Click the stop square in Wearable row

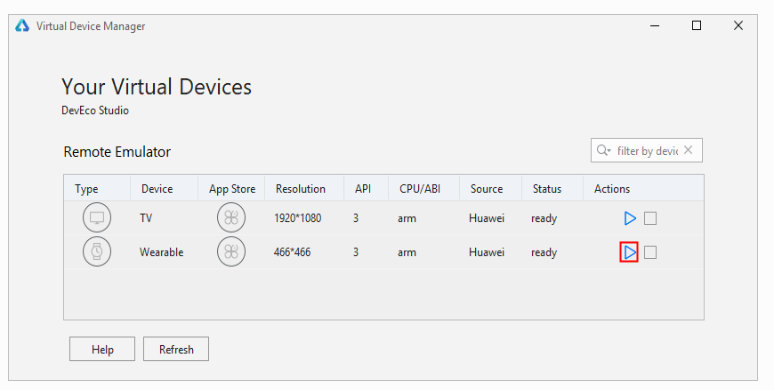click(650, 252)
